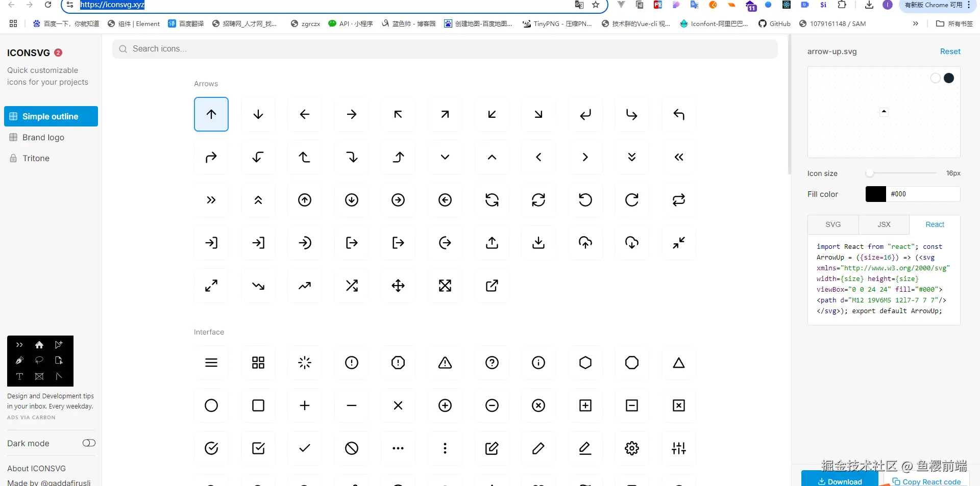Image resolution: width=980 pixels, height=486 pixels.
Task: Open the ICONSVG logo home link
Action: point(29,53)
